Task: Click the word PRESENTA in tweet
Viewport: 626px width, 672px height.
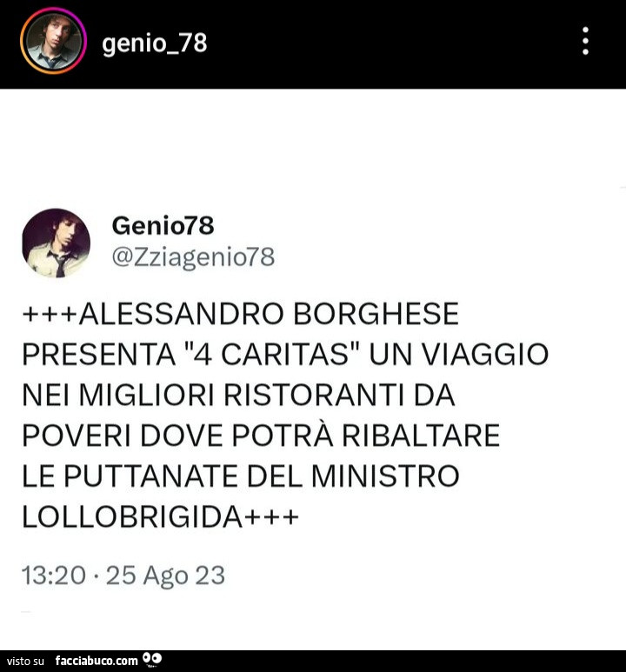Action: 98,354
